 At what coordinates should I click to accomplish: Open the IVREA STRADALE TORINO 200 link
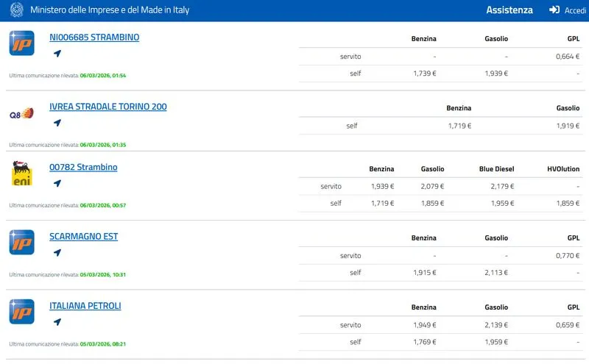107,107
